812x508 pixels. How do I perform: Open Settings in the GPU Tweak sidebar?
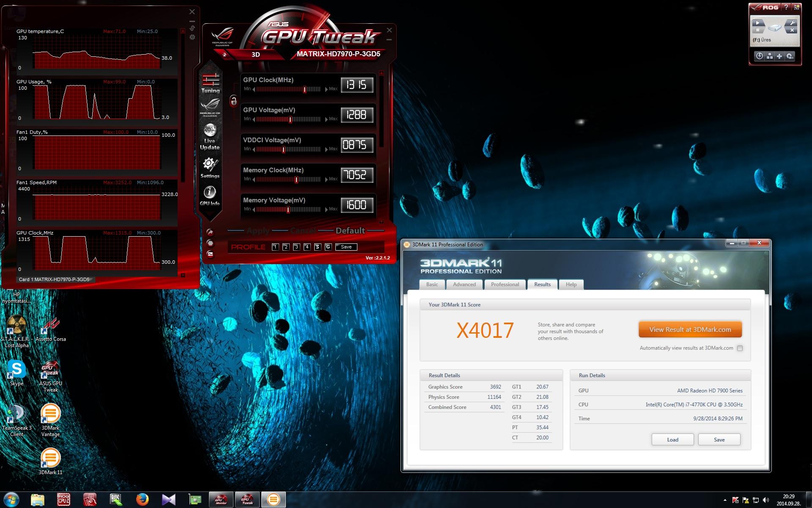210,168
